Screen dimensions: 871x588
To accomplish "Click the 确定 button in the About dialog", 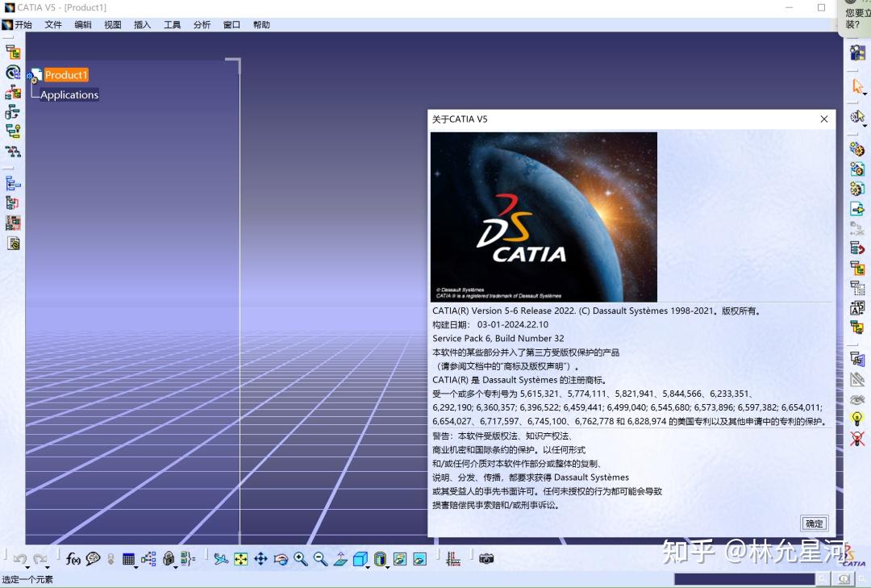I will pyautogui.click(x=814, y=523).
